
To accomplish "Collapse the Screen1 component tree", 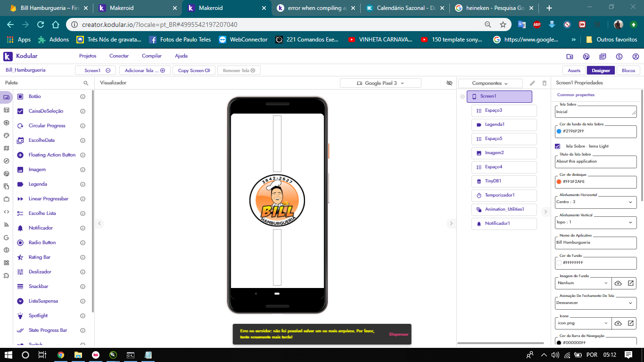I will (x=462, y=97).
